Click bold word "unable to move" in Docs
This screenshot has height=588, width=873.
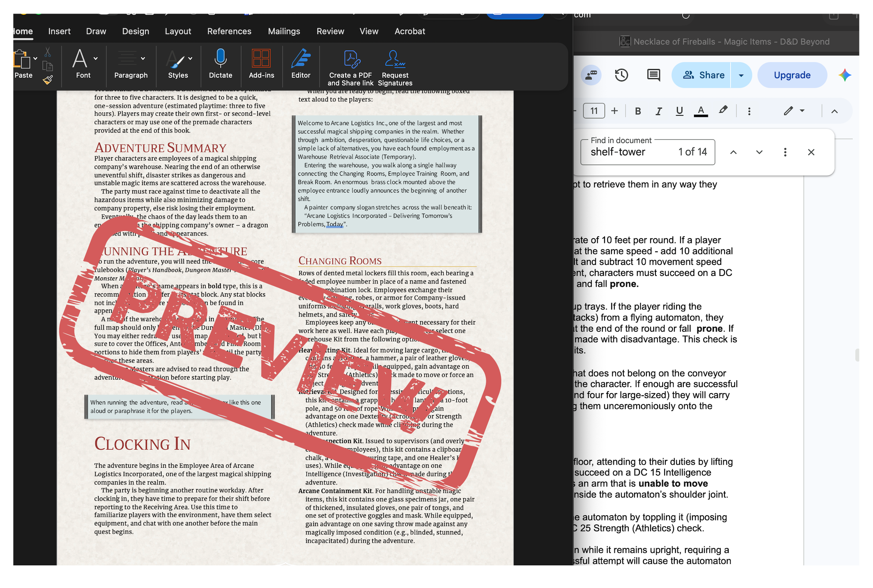coord(673,483)
